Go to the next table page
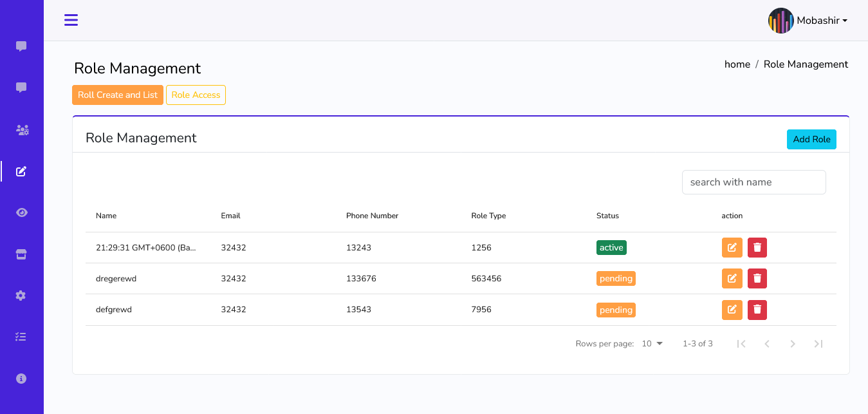Viewport: 868px width, 414px height. pos(793,344)
